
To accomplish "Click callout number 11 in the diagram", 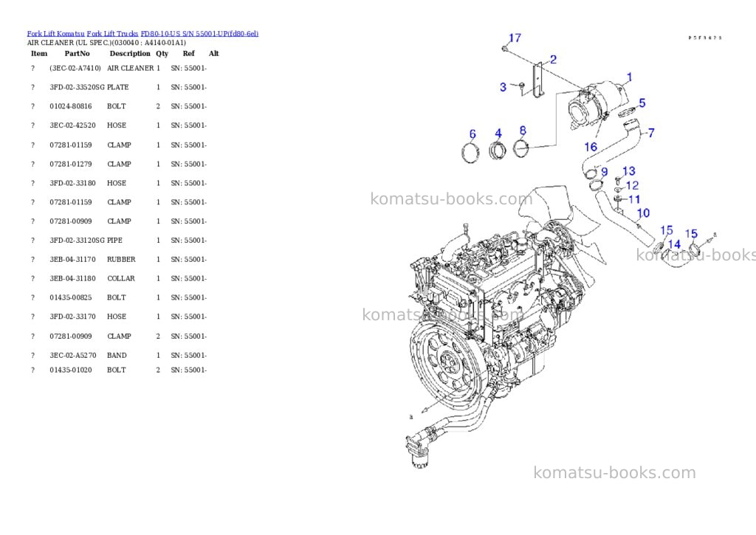I will (x=634, y=199).
